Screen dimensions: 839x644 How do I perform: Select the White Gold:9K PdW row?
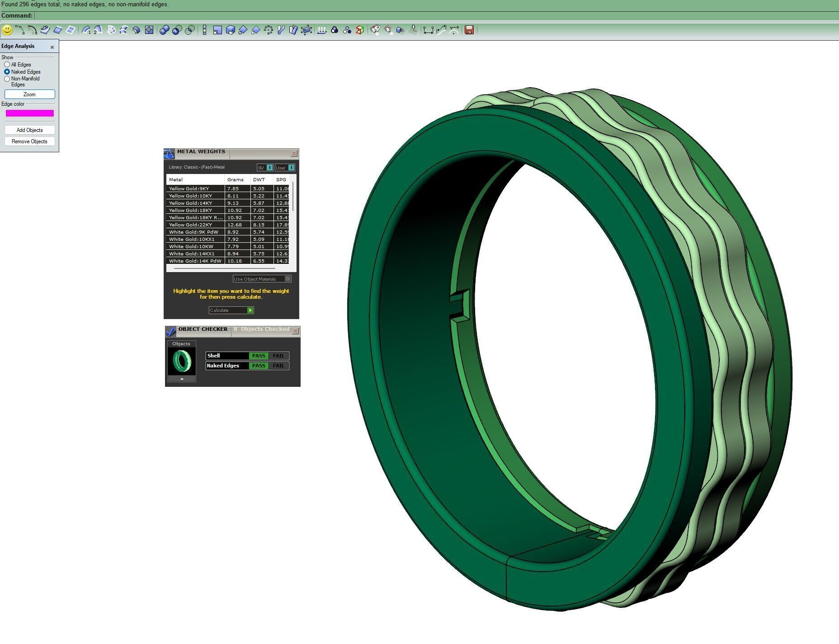(228, 232)
